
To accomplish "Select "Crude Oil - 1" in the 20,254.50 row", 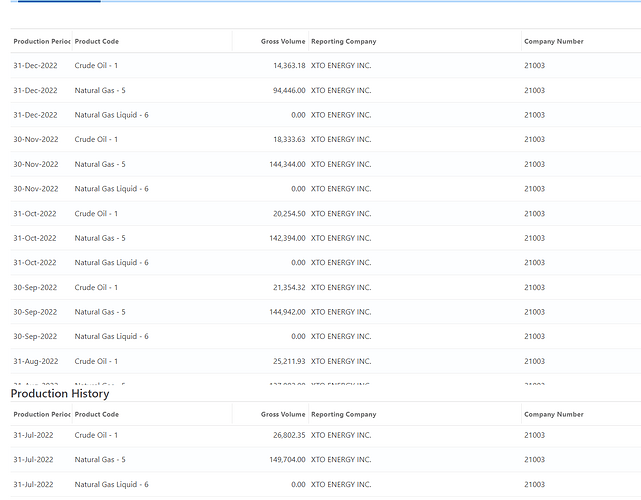I will (96, 214).
